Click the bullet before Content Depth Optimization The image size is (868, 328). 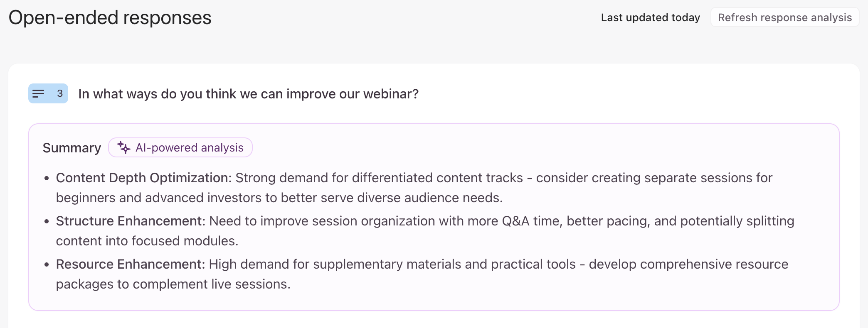[x=47, y=178]
